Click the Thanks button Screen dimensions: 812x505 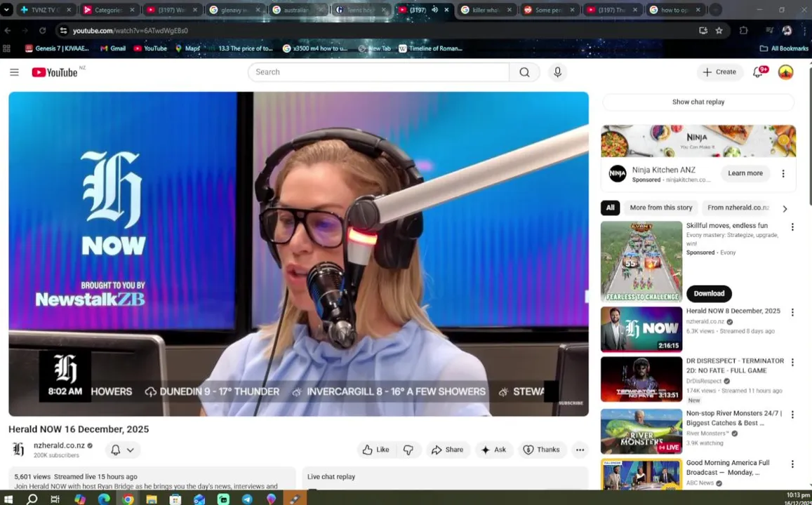[x=542, y=450]
